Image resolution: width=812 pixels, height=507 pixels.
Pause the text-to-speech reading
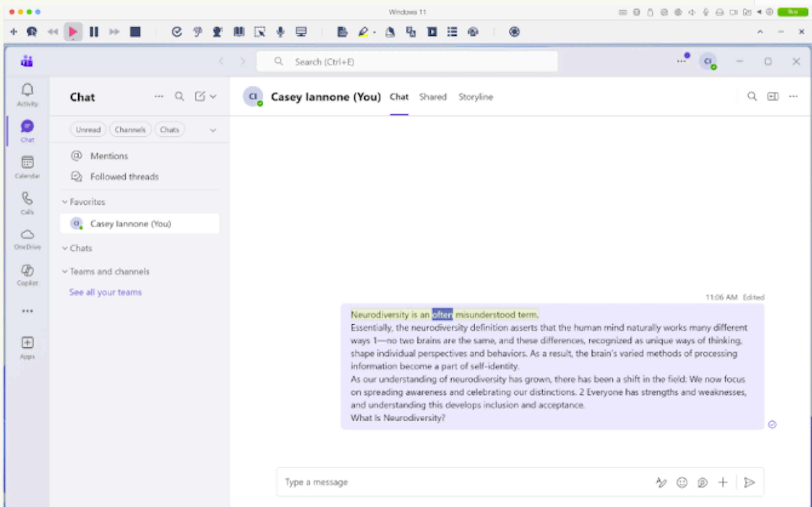[94, 32]
